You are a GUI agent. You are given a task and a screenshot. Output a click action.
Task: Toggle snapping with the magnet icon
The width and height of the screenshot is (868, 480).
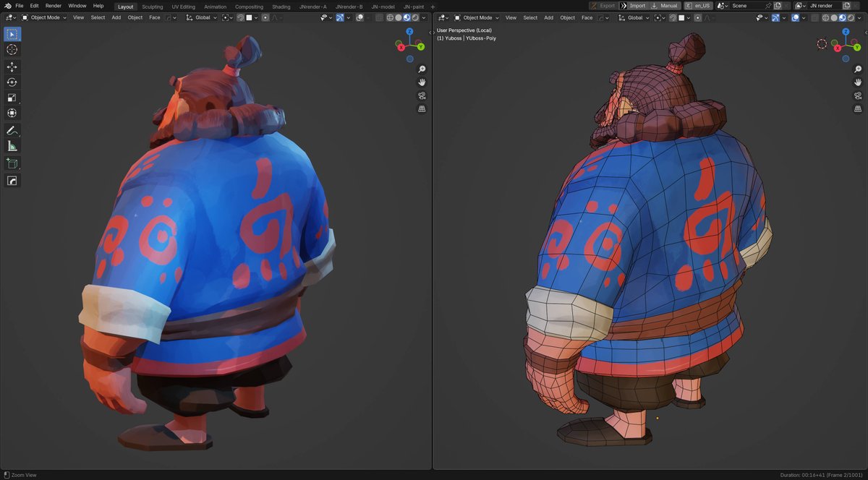(x=239, y=17)
